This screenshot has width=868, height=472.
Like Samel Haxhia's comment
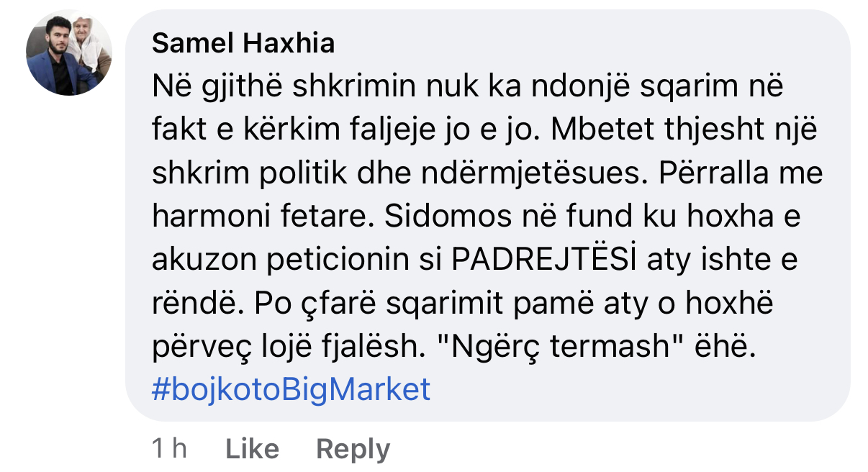(252, 449)
